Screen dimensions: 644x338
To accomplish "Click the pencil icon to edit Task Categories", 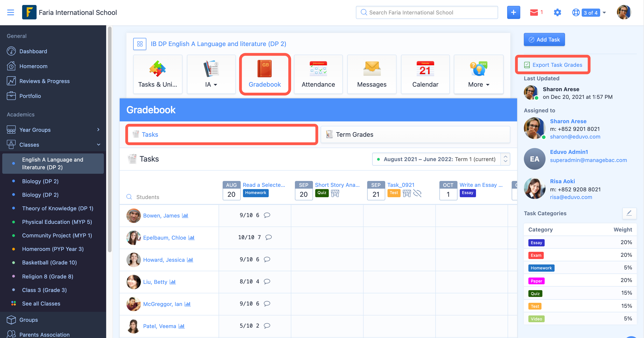I will pos(629,213).
